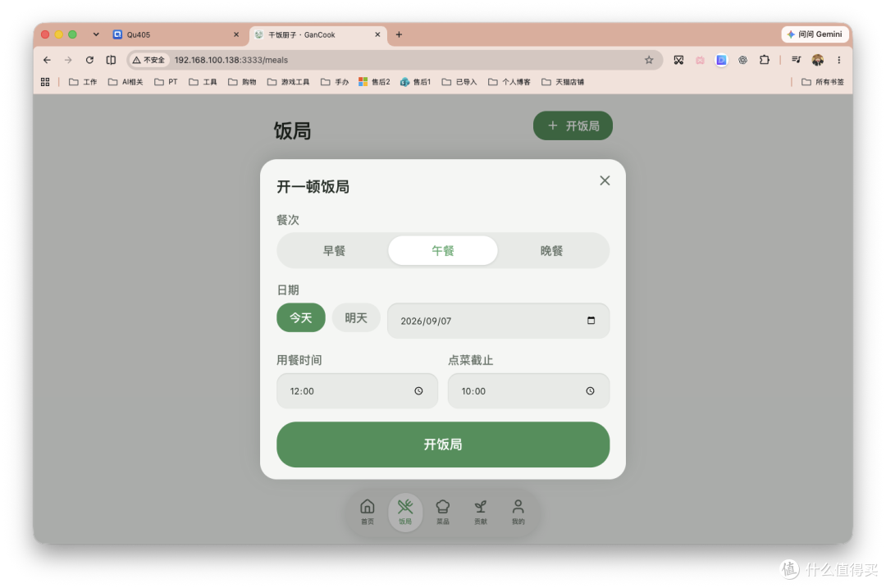Viewport: 886px width, 588px height.
Task: Open the media control toolbar icon
Action: pyautogui.click(x=796, y=60)
